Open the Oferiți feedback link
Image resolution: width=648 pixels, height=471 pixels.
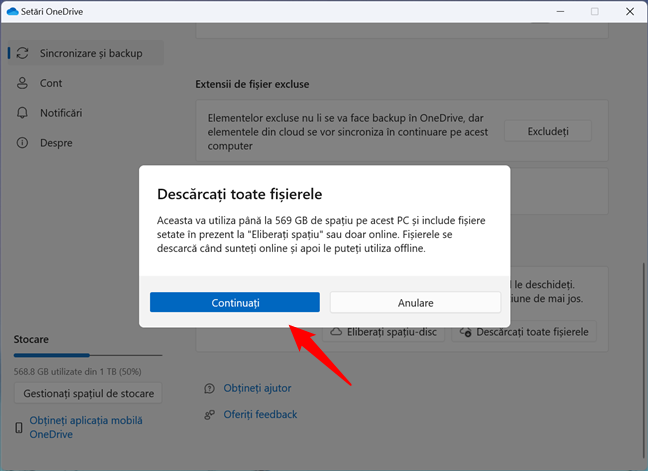click(x=260, y=414)
